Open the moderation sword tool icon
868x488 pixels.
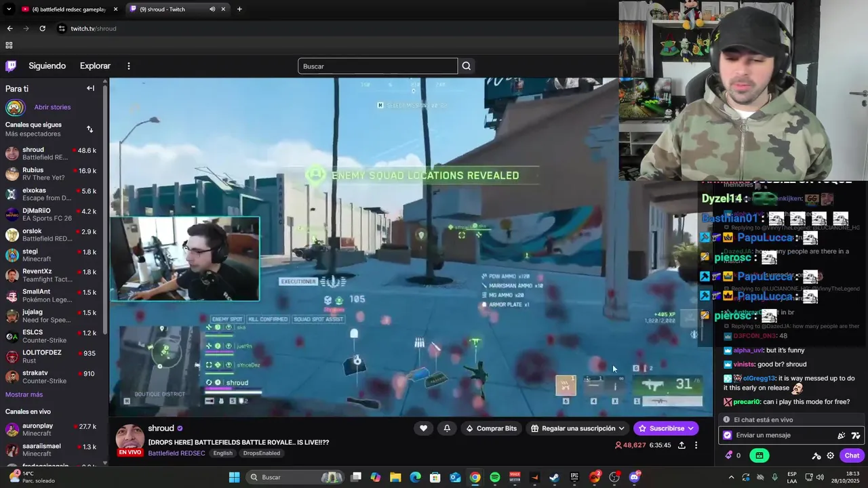(816, 455)
